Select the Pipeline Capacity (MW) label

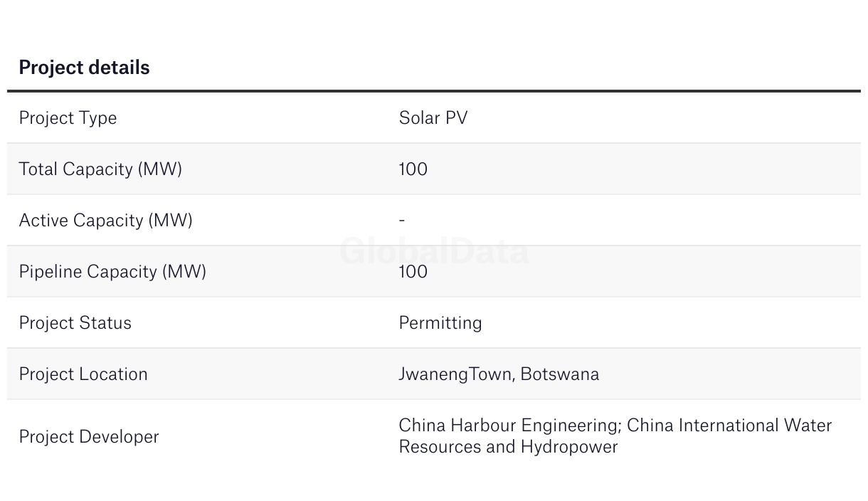[x=112, y=272]
